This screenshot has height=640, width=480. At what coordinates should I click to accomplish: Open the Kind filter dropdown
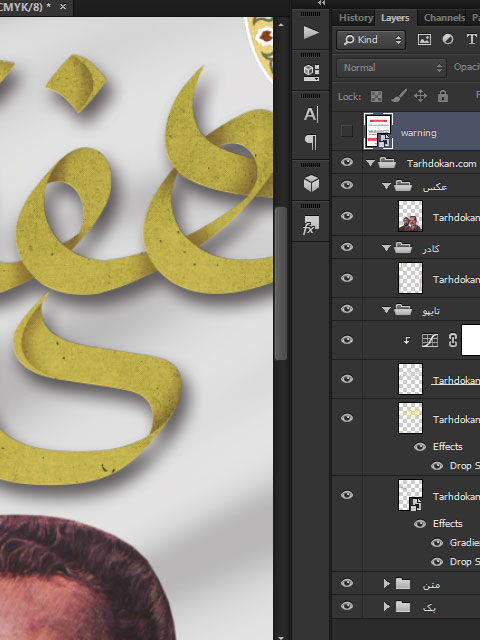tap(371, 40)
